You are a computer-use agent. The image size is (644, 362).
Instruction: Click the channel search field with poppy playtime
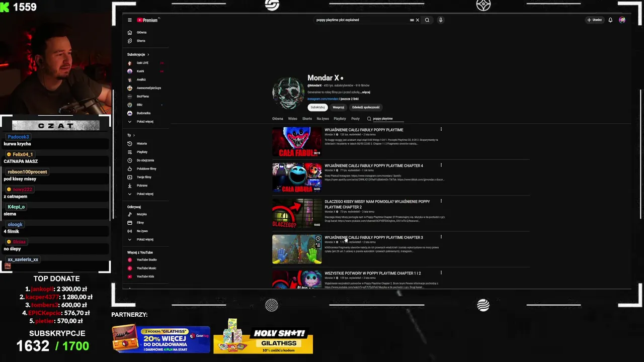point(388,119)
